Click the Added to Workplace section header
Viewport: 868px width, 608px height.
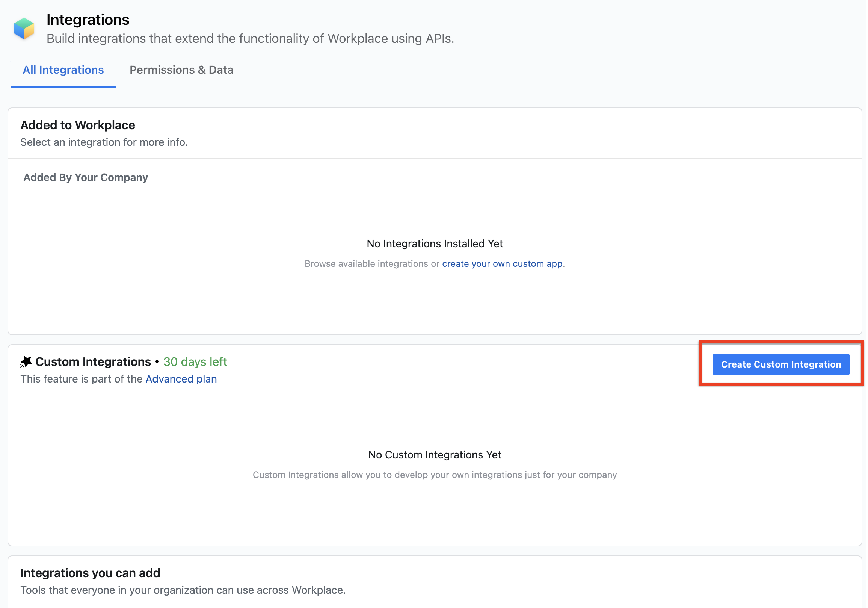click(77, 125)
